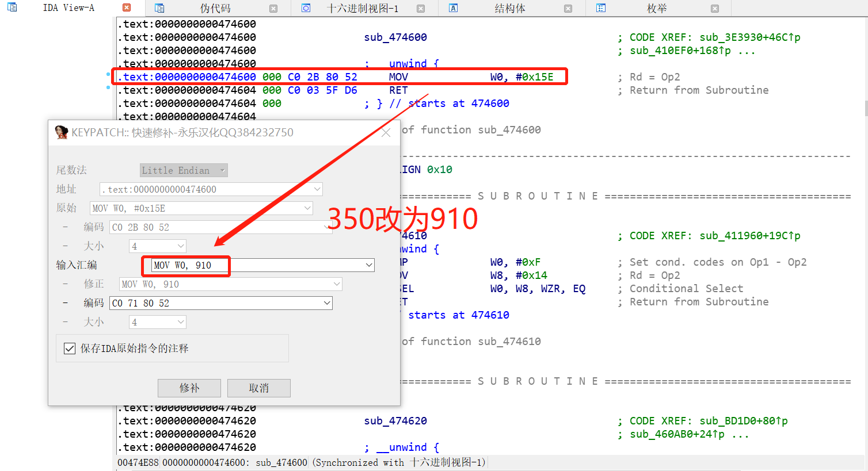Click the W8, #0x14 operand
This screenshot has height=471, width=868.
point(519,275)
